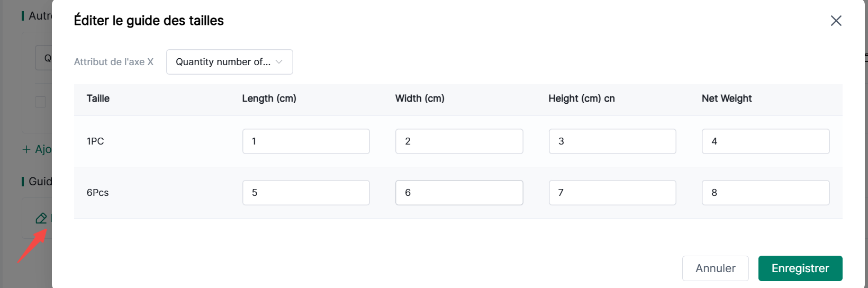Close the Éditer le guide des tailles dialog
Image resolution: width=868 pixels, height=288 pixels.
836,21
